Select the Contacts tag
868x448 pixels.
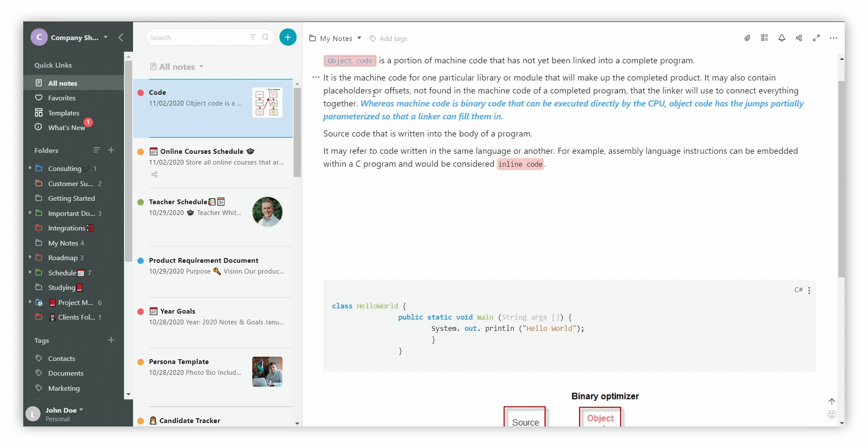[x=62, y=358]
